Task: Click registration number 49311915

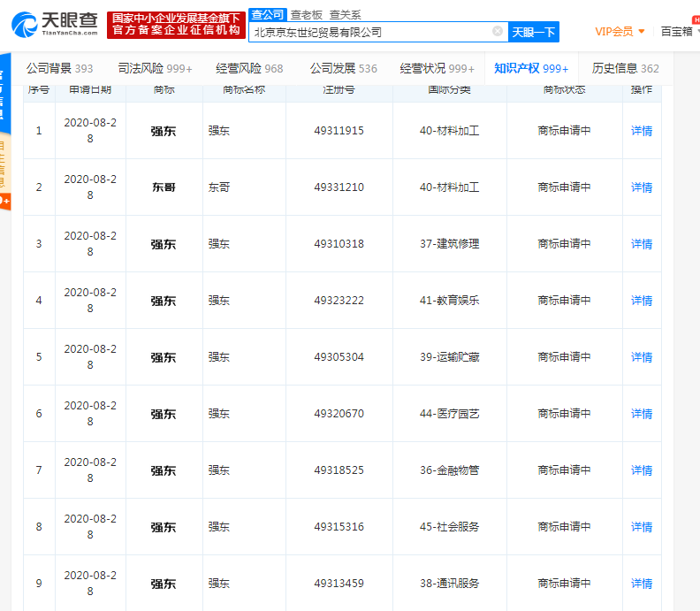Action: click(339, 131)
